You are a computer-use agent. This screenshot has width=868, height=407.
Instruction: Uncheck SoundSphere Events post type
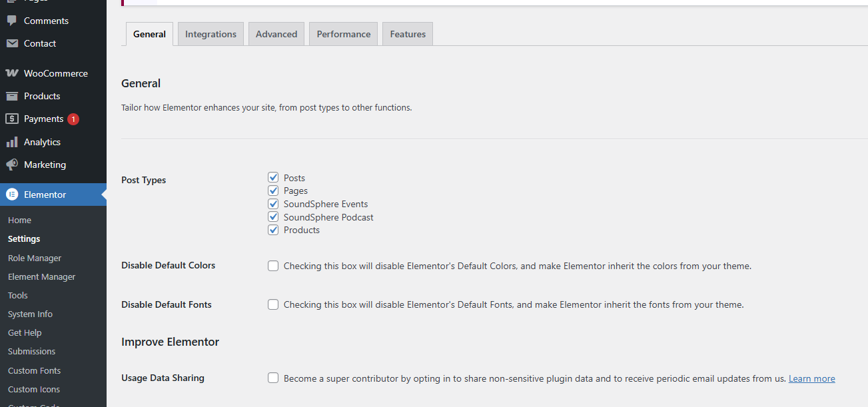click(x=273, y=204)
